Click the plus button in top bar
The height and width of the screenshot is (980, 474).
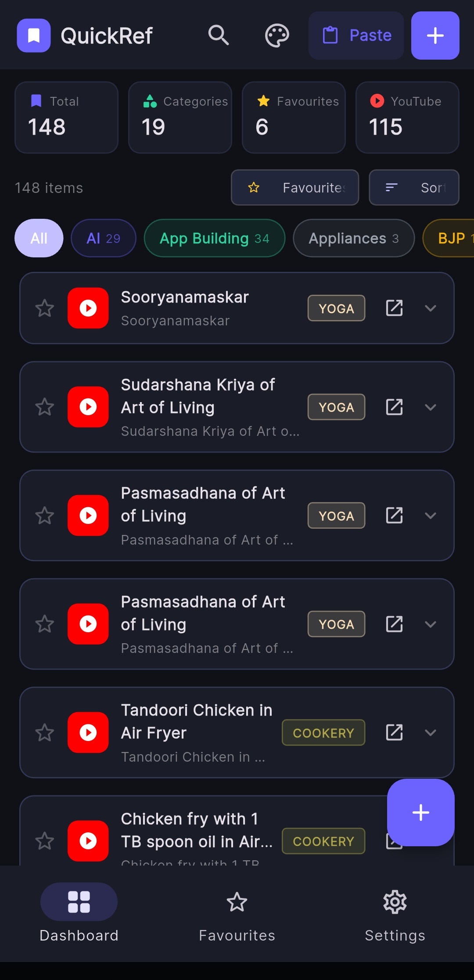(x=435, y=36)
